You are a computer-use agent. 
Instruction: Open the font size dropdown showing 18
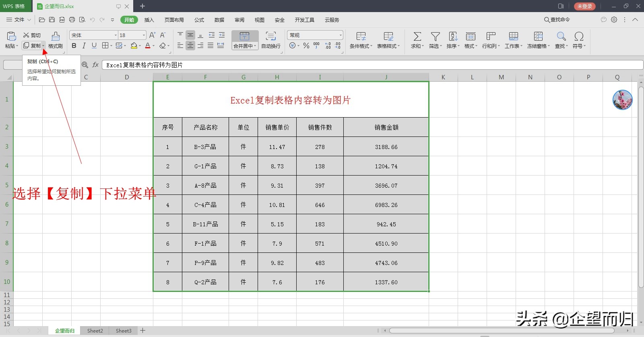[144, 35]
